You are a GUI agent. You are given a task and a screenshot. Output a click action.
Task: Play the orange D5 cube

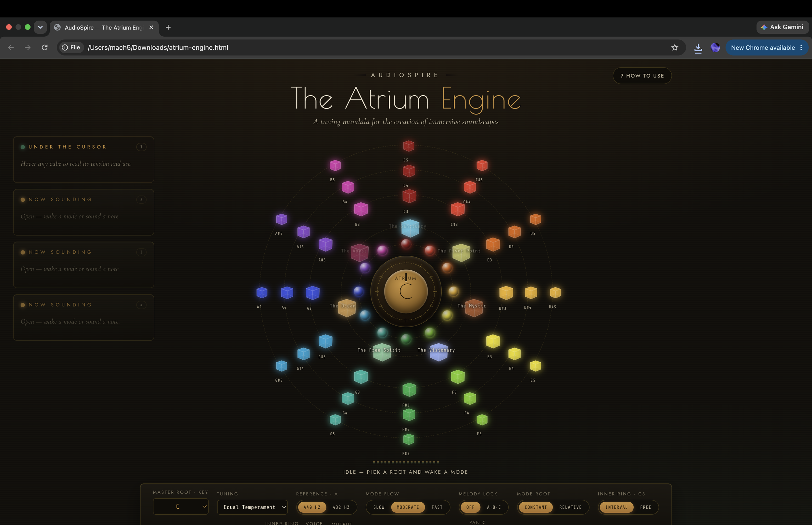click(x=535, y=219)
